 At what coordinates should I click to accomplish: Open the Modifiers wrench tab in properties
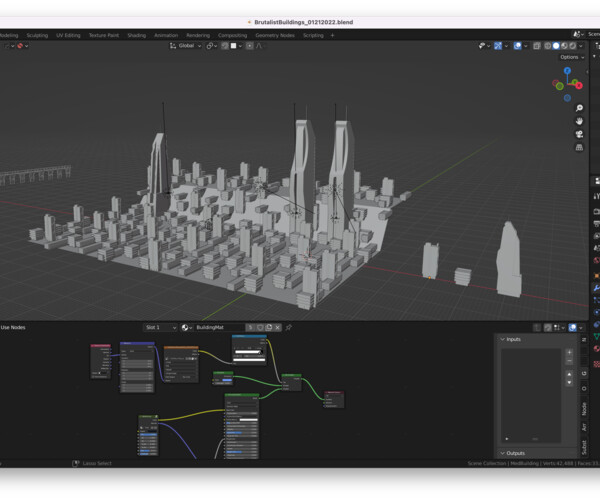point(596,288)
